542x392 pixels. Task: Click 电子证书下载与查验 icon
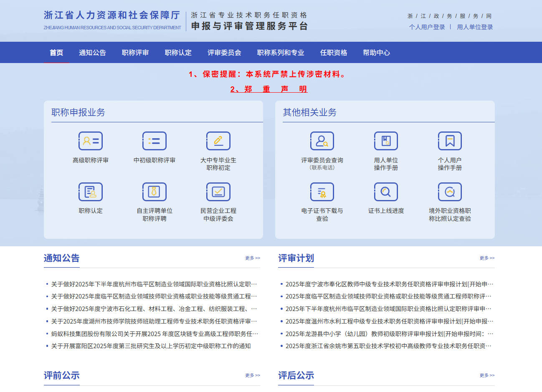[322, 192]
